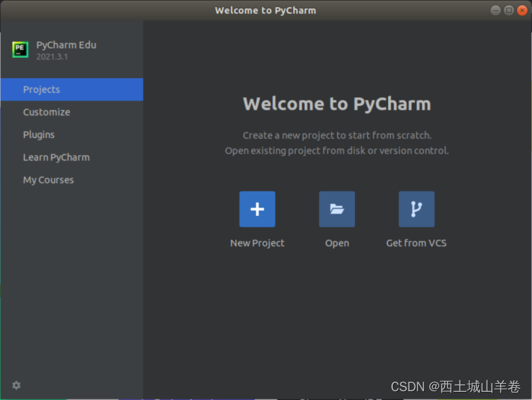Click the Get from VCS label
532x400 pixels.
pos(417,243)
